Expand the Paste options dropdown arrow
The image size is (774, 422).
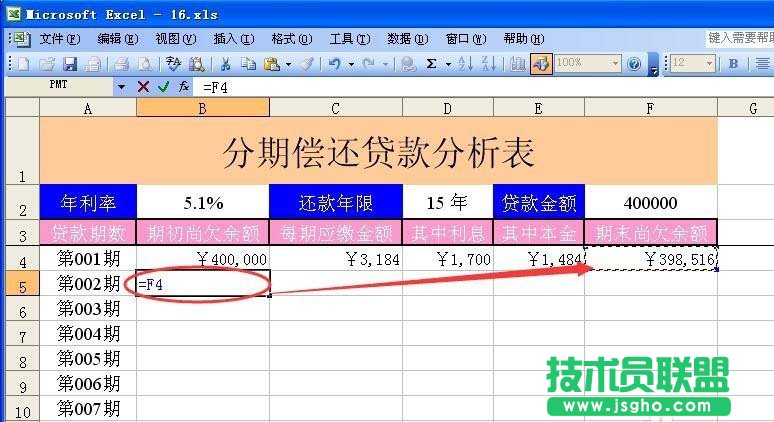click(x=288, y=64)
